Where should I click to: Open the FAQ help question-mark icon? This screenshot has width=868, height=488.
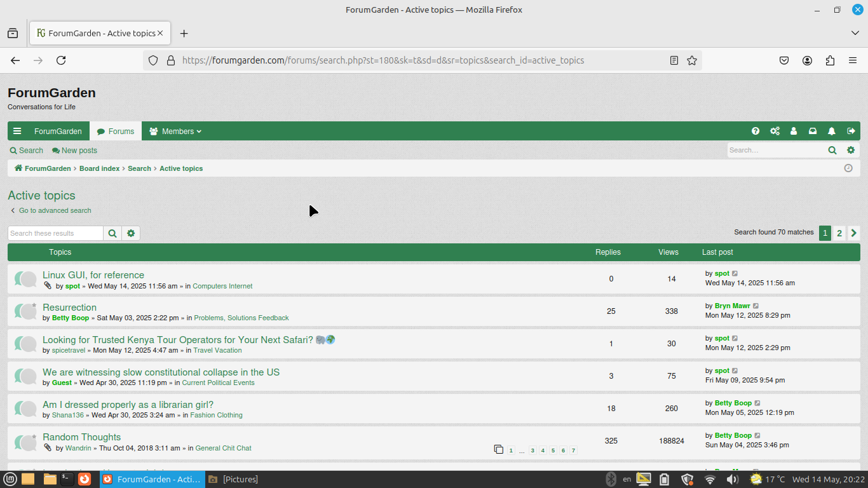pyautogui.click(x=756, y=131)
